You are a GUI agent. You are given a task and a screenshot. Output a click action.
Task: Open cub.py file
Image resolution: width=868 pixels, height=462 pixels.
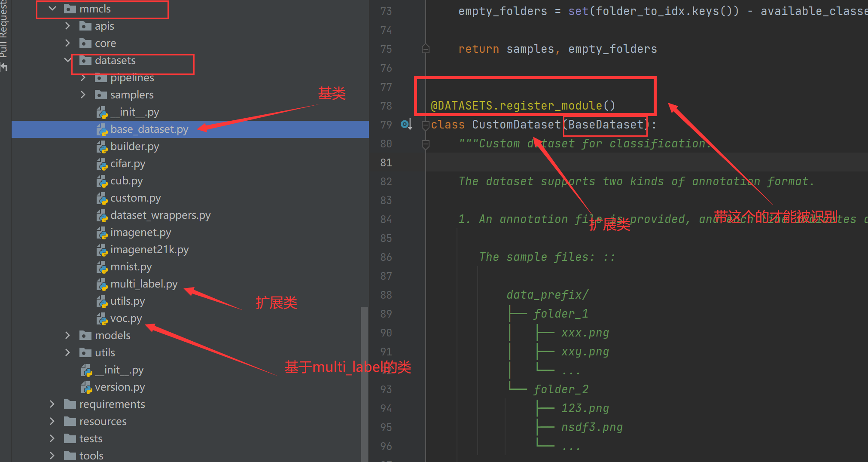pyautogui.click(x=126, y=181)
